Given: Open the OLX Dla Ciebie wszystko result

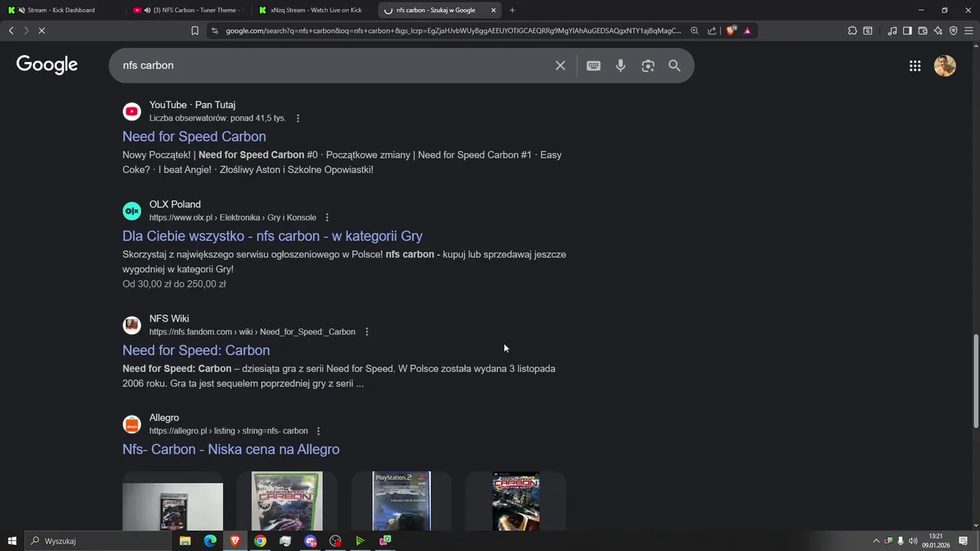Looking at the screenshot, I should click(x=273, y=236).
